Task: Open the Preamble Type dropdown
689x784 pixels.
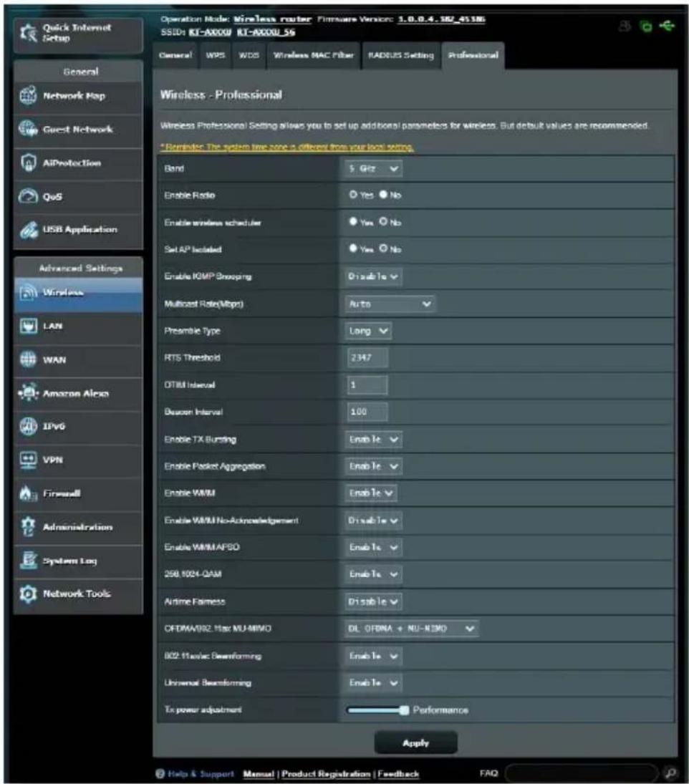Action: pyautogui.click(x=369, y=331)
